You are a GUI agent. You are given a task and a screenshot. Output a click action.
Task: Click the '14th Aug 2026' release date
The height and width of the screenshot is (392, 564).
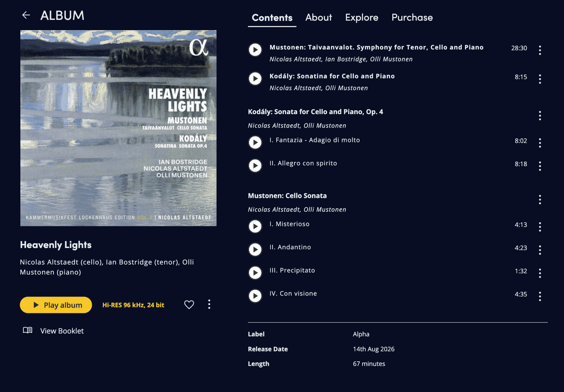coord(374,349)
